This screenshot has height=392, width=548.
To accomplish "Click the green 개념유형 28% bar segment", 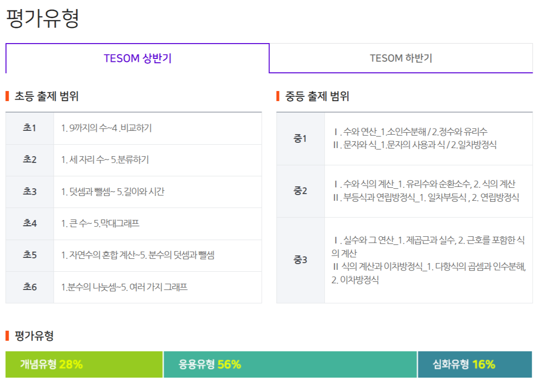I will point(84,364).
